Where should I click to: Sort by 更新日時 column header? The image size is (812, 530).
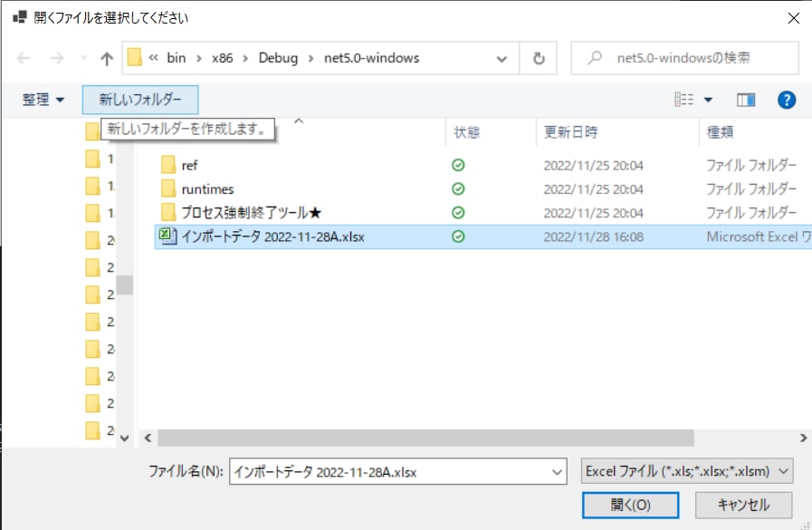pyautogui.click(x=570, y=132)
